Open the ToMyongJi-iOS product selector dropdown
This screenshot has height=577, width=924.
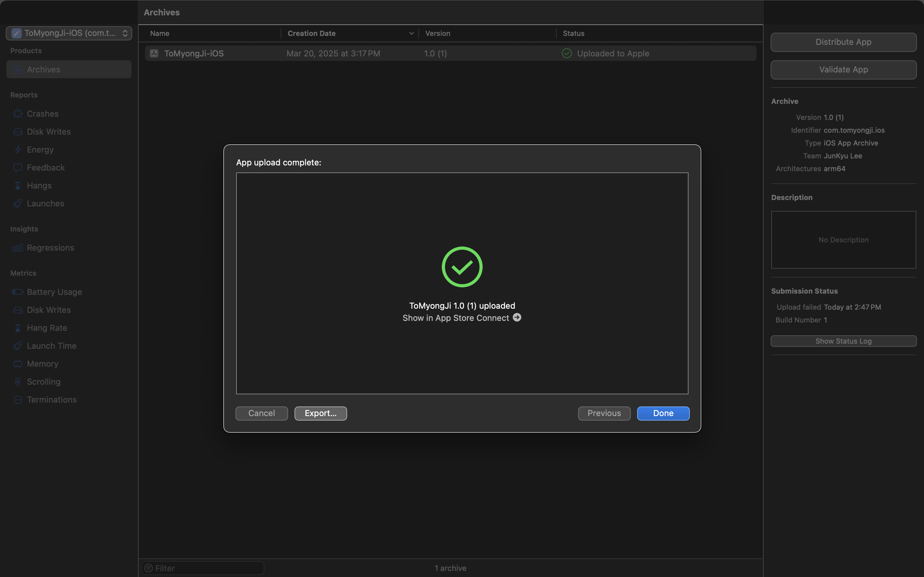click(x=69, y=33)
